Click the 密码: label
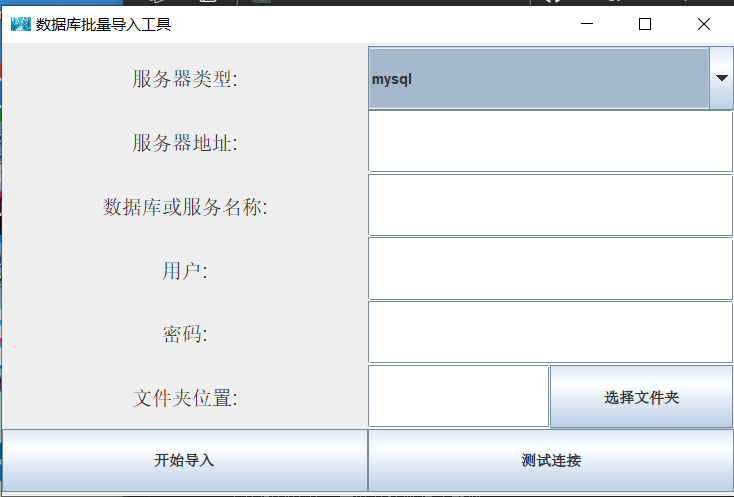 point(185,334)
